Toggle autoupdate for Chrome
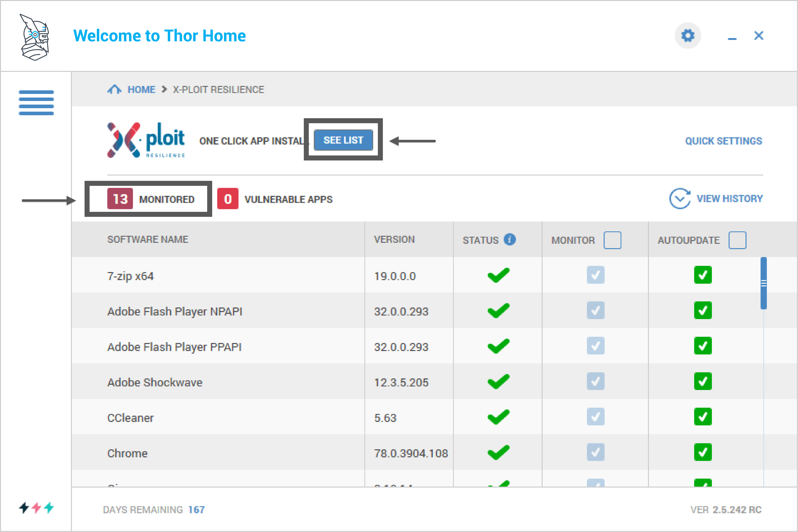Image resolution: width=798 pixels, height=532 pixels. [703, 452]
